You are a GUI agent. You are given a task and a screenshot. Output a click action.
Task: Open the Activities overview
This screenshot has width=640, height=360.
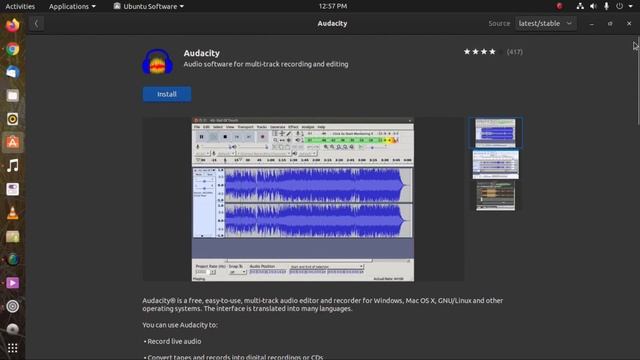[x=20, y=6]
